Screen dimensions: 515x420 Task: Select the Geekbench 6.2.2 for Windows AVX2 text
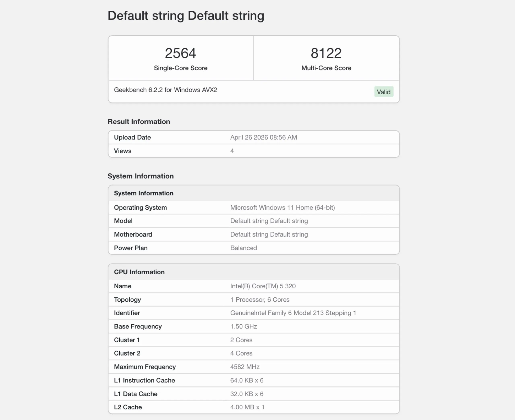coord(165,90)
